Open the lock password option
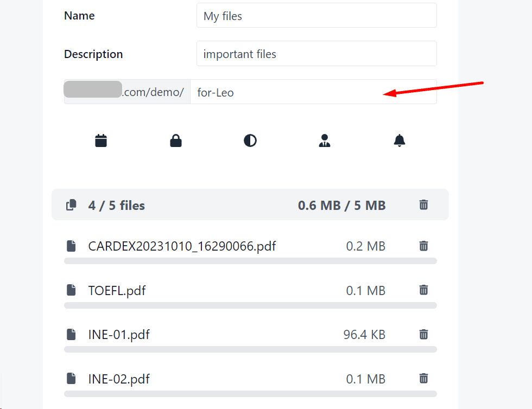The height and width of the screenshot is (409, 532). pos(175,141)
